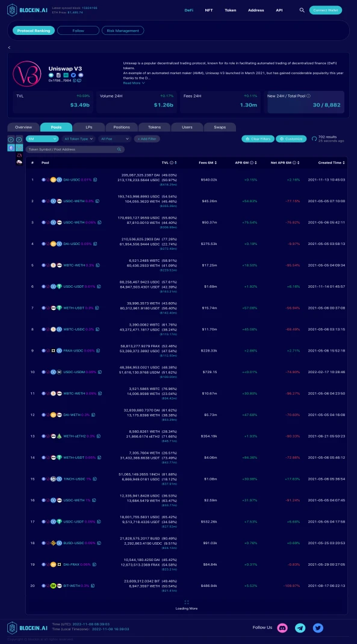Switch to the Positions tab

[x=122, y=127]
